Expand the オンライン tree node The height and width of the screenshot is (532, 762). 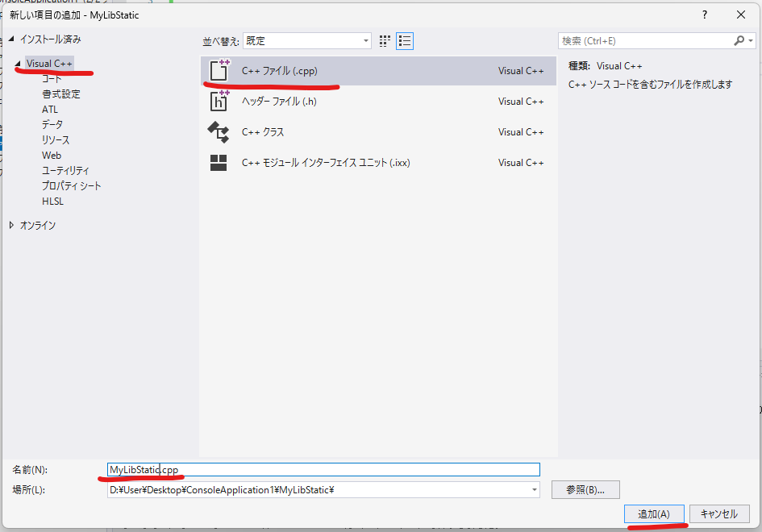(x=11, y=226)
